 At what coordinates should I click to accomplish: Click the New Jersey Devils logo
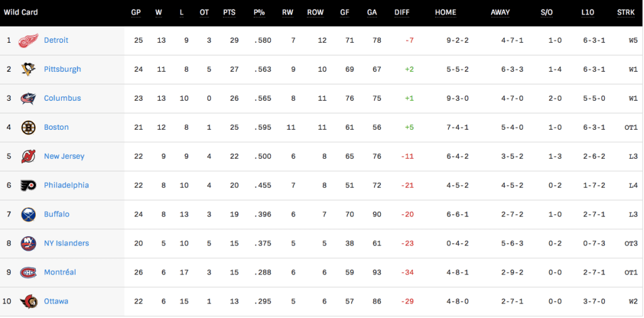[28, 156]
